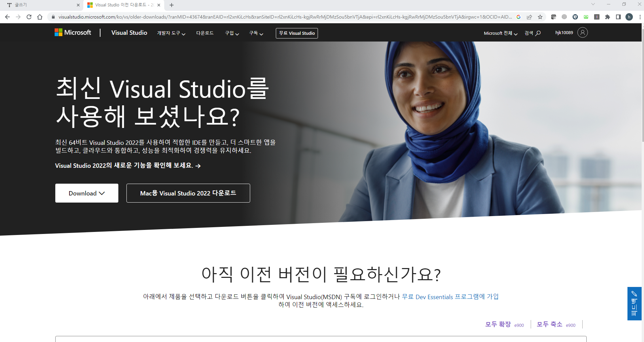
Task: Go forward in browser history
Action: click(x=18, y=17)
